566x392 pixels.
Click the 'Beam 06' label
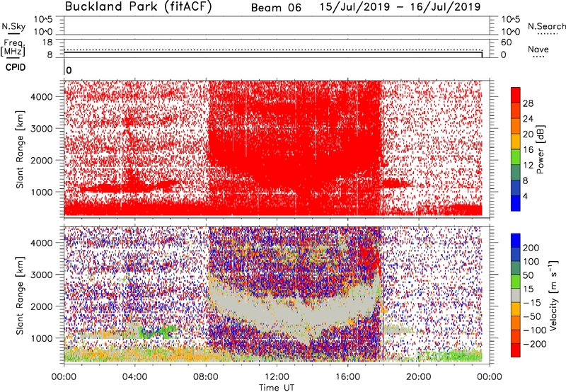click(x=276, y=8)
